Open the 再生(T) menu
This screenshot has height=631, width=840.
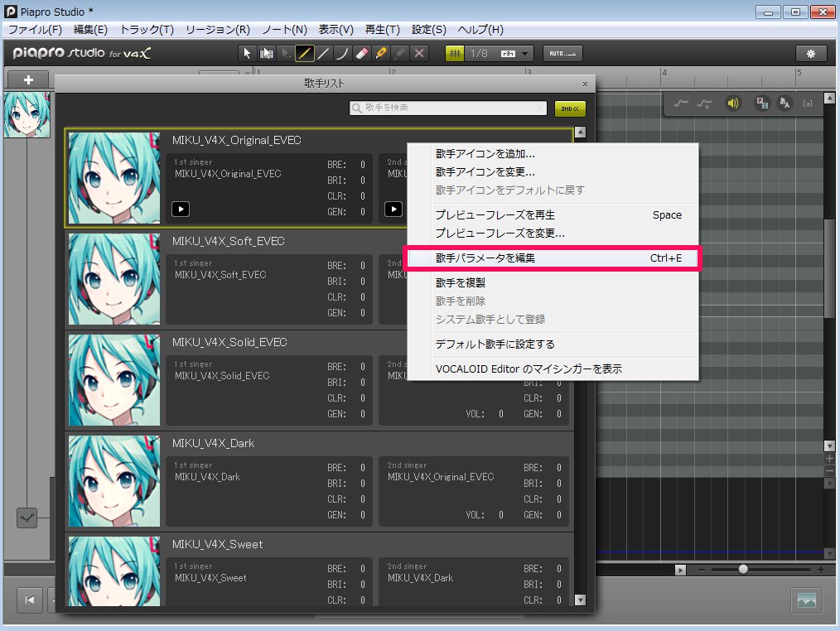tap(383, 30)
